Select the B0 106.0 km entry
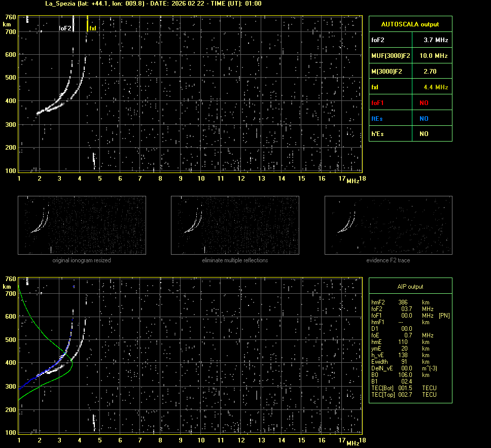 pos(404,375)
